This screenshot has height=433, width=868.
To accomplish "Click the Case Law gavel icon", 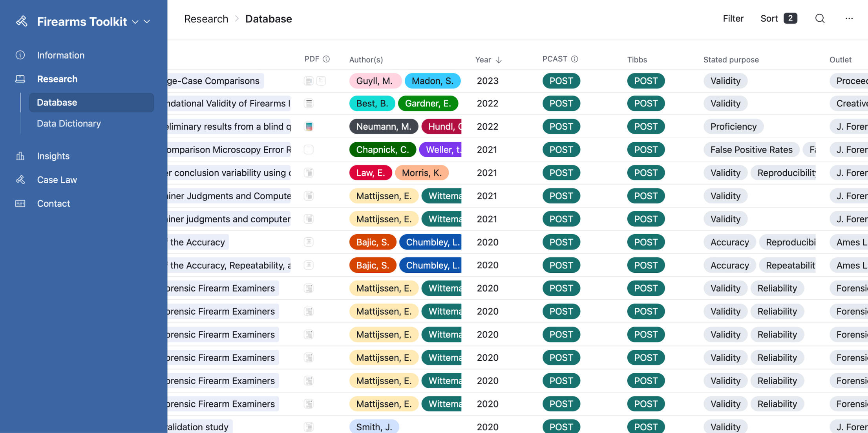I will tap(20, 180).
